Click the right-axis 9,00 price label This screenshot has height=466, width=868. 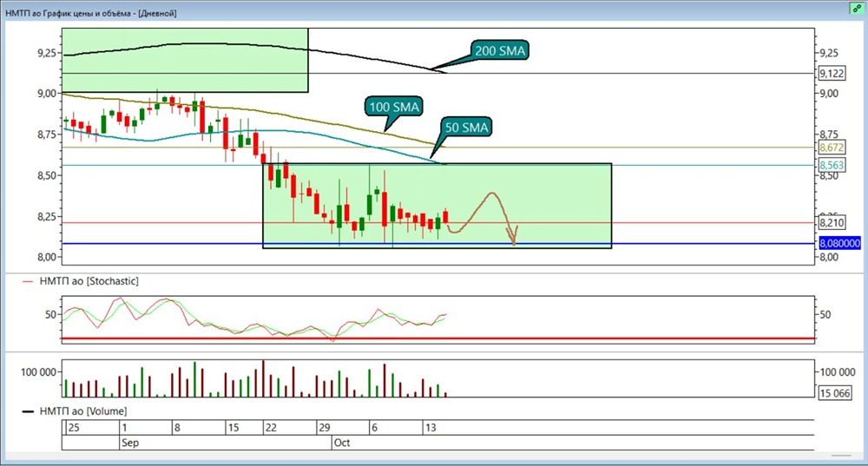pyautogui.click(x=829, y=94)
